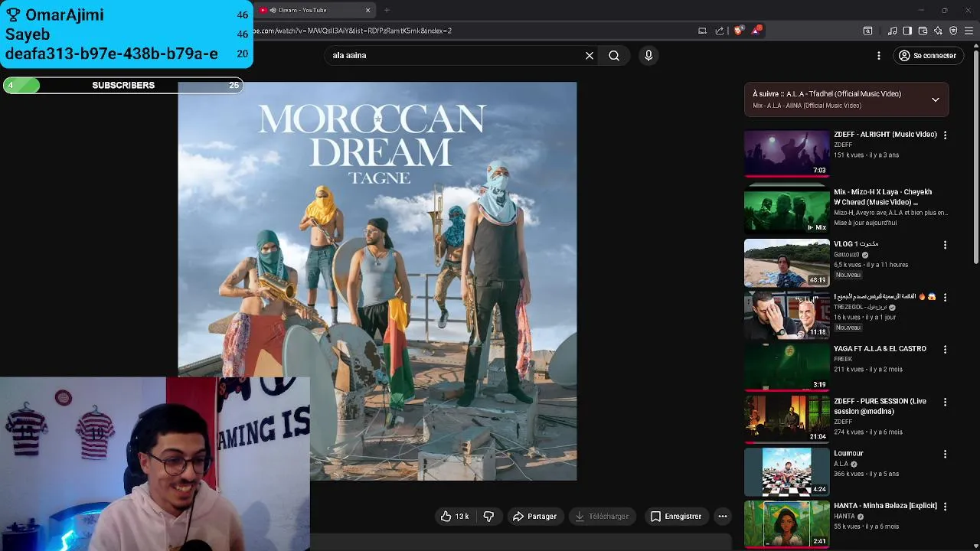Click the Télécharger download button
980x551 pixels.
(602, 517)
